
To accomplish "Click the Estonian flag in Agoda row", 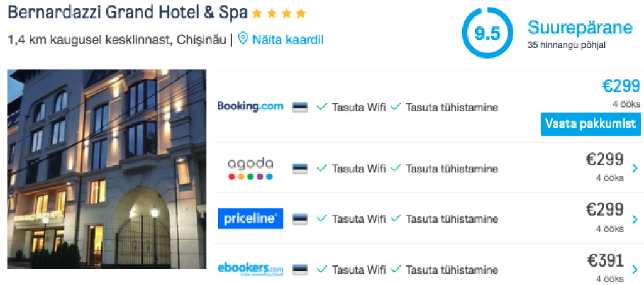I will tap(300, 169).
